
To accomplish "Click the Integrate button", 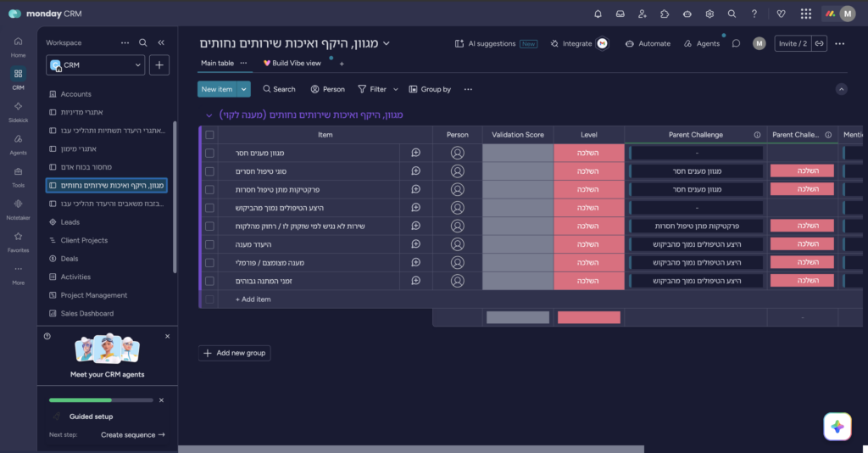I will click(579, 44).
